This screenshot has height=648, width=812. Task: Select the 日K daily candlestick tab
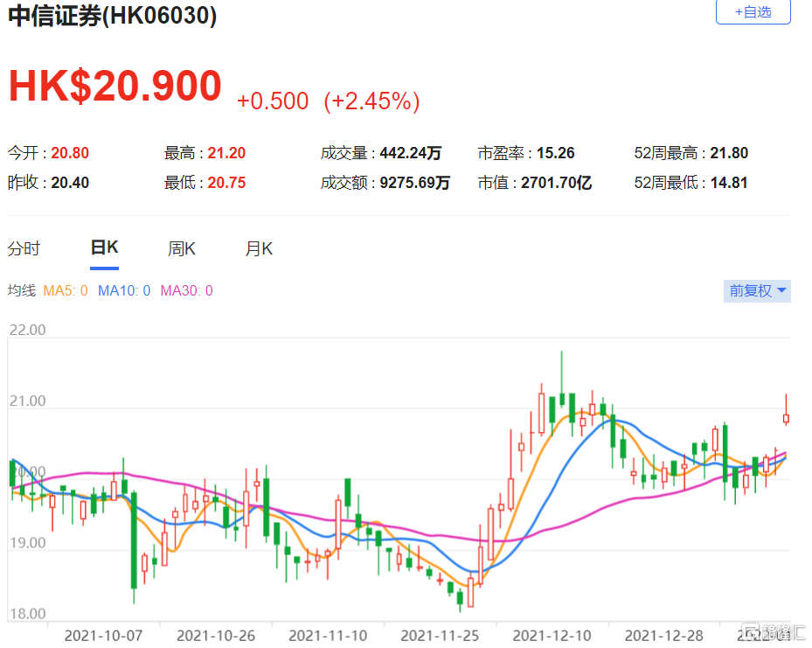[x=104, y=248]
